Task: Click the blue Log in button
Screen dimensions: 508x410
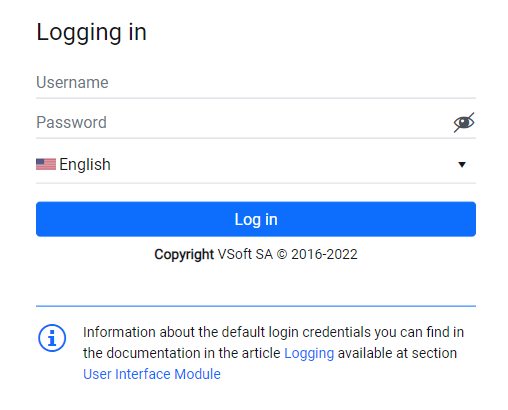Action: (256, 219)
